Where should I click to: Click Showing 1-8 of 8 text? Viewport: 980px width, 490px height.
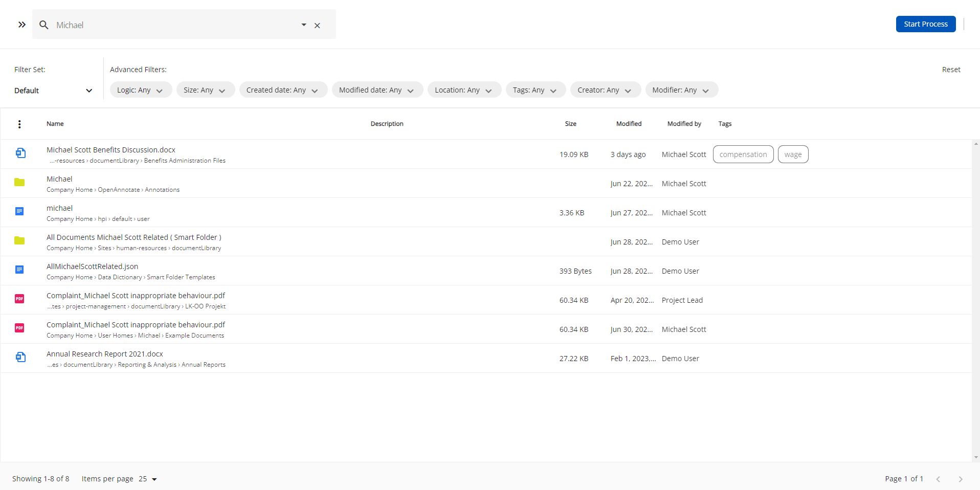pyautogui.click(x=41, y=479)
